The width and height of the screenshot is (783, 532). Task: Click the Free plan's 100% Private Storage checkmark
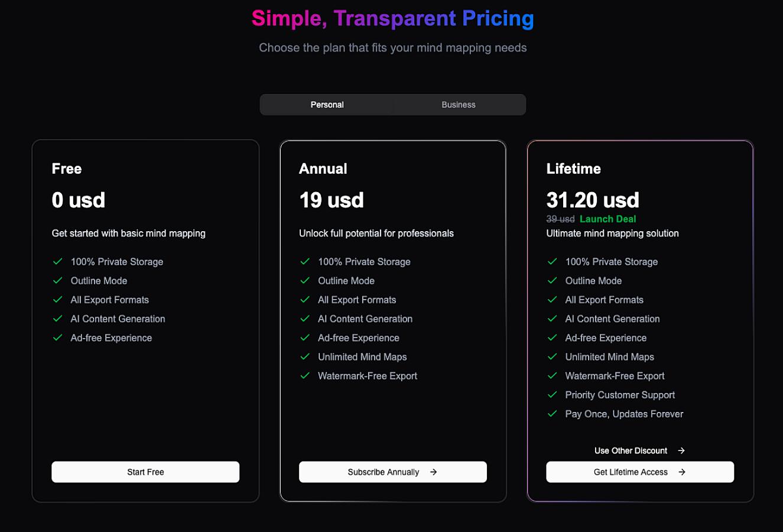[58, 261]
